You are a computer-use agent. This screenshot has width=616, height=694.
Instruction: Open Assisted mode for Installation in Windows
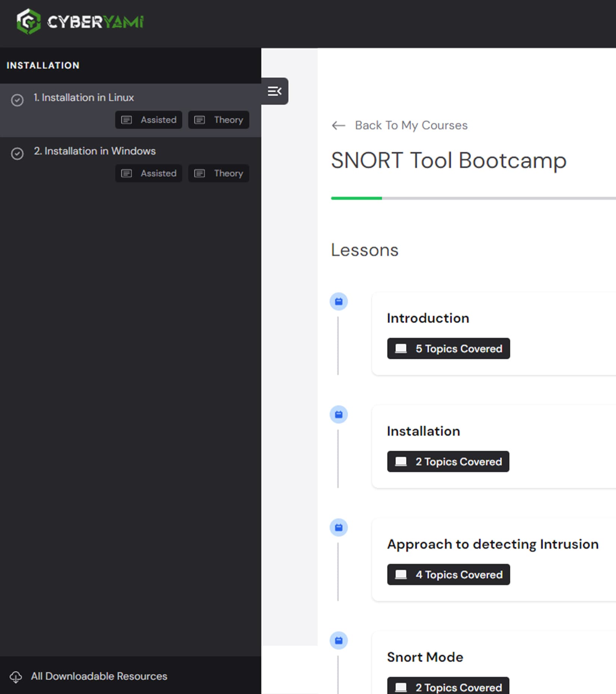click(149, 173)
